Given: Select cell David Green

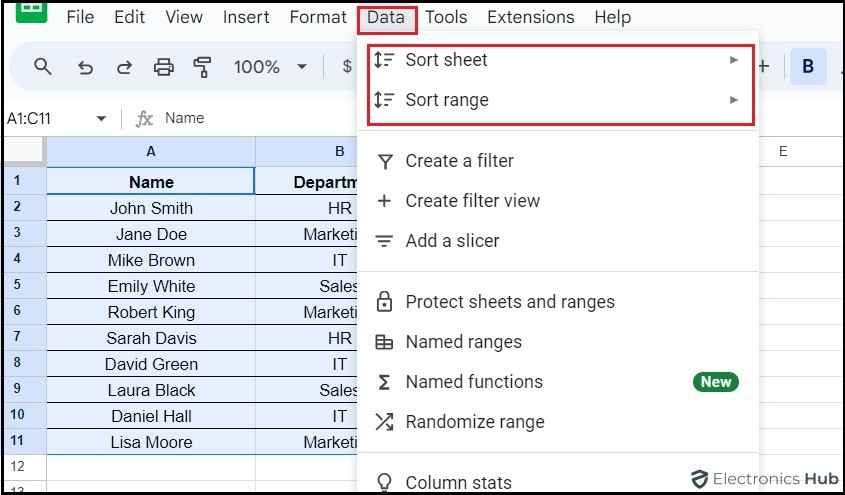Looking at the screenshot, I should 151,364.
